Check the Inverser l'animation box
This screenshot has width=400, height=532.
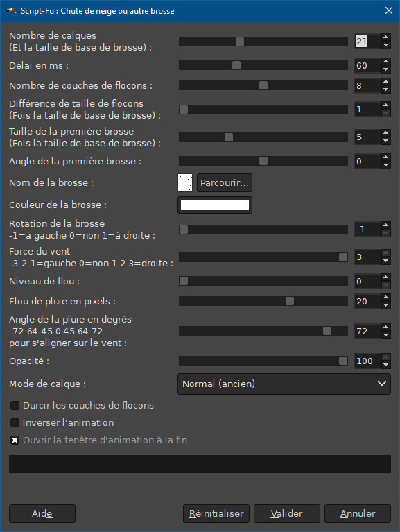point(15,422)
